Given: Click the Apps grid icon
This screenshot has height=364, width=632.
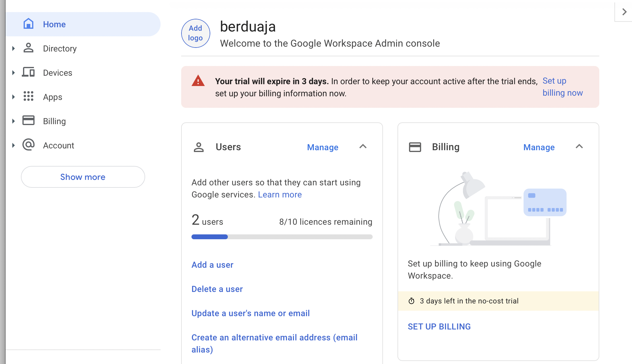Looking at the screenshot, I should pyautogui.click(x=28, y=97).
